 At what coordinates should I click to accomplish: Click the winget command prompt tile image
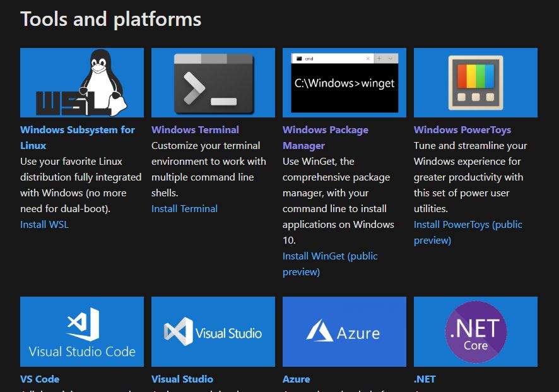click(x=344, y=83)
